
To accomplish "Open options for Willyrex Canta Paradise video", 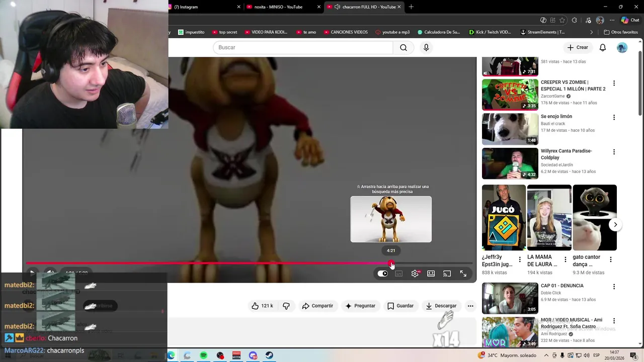I will coord(614,152).
